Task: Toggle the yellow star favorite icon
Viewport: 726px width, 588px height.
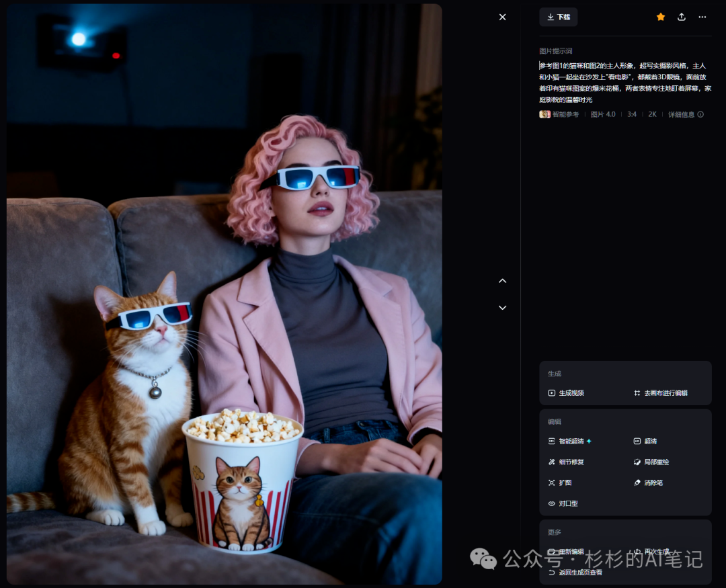Action: (x=661, y=17)
